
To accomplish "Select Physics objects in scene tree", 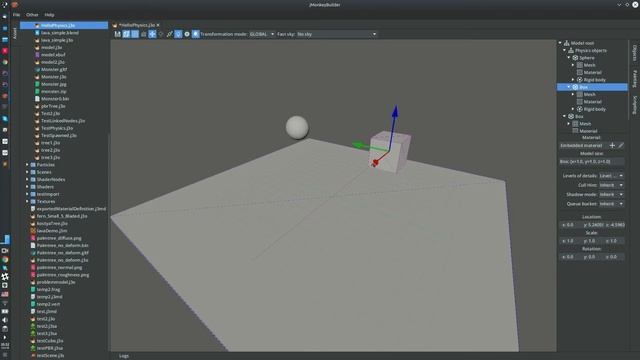I will [590, 50].
